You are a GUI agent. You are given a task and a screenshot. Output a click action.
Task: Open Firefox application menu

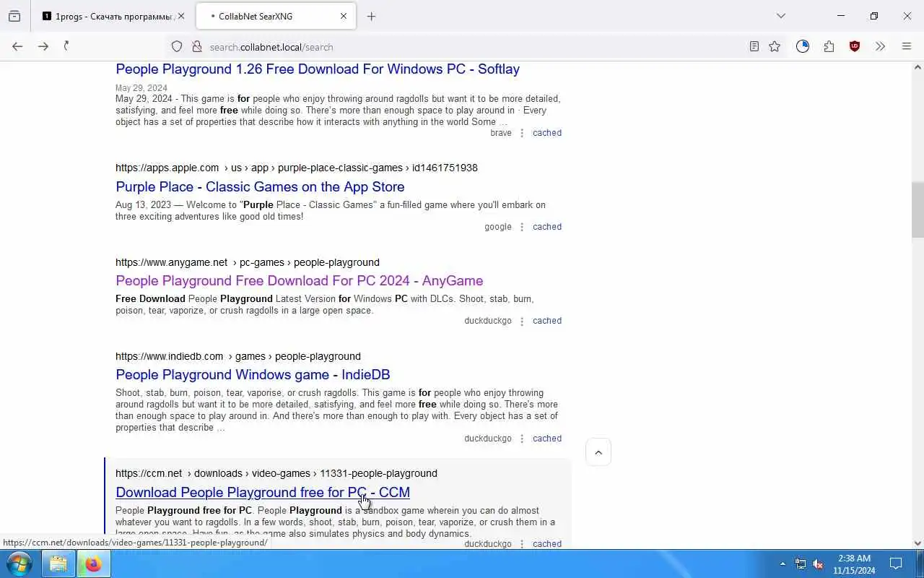[x=907, y=46]
